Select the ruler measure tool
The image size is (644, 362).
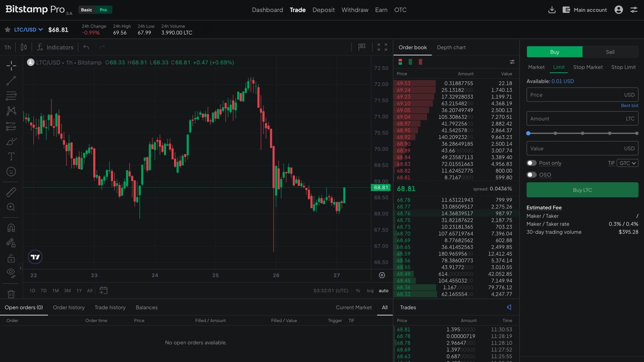(11, 192)
